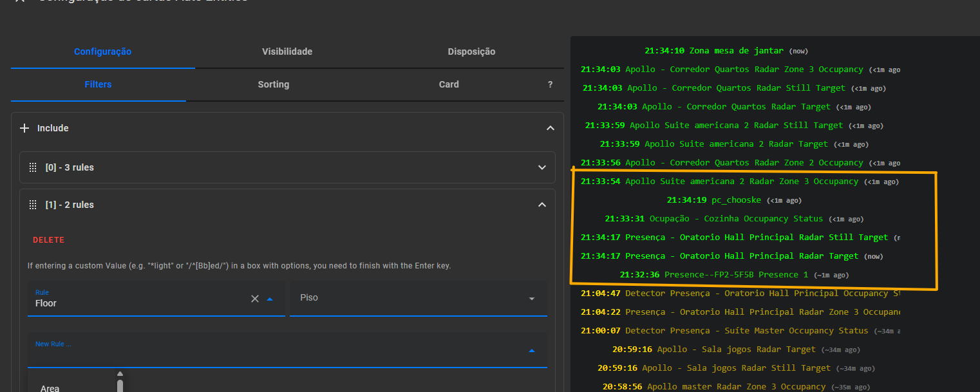Expand the [0] - 3 rules group

(542, 167)
